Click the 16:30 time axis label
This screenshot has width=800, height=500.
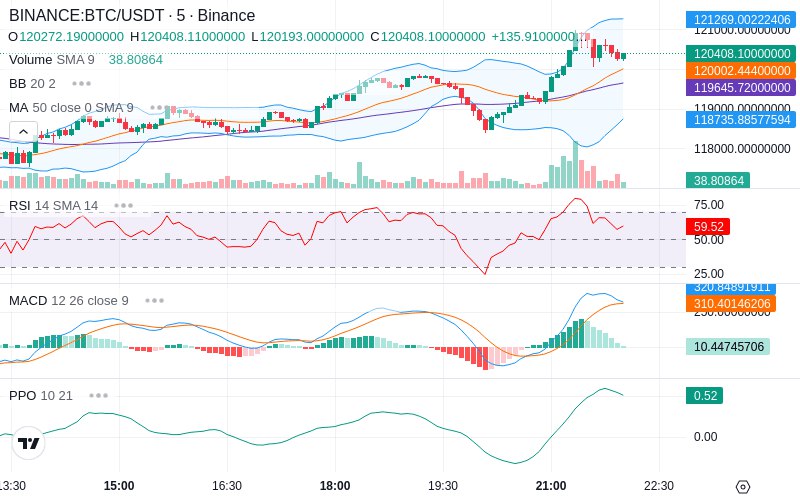tap(227, 485)
